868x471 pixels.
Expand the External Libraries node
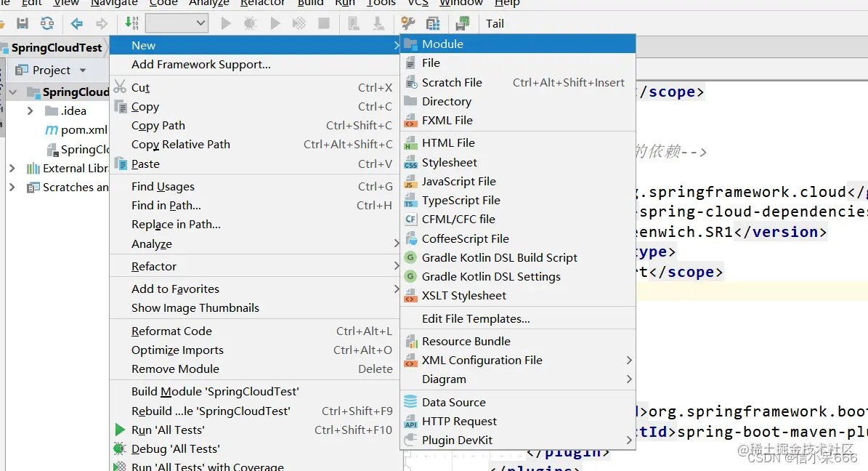click(12, 169)
